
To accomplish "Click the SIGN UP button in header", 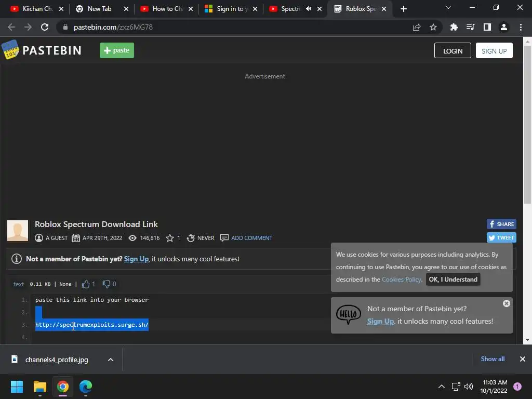I will [x=494, y=50].
